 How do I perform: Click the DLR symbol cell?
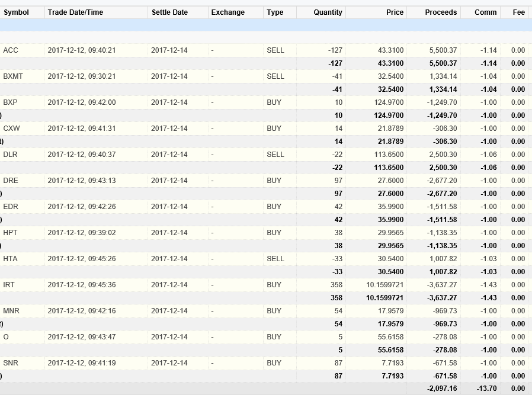click(x=10, y=155)
